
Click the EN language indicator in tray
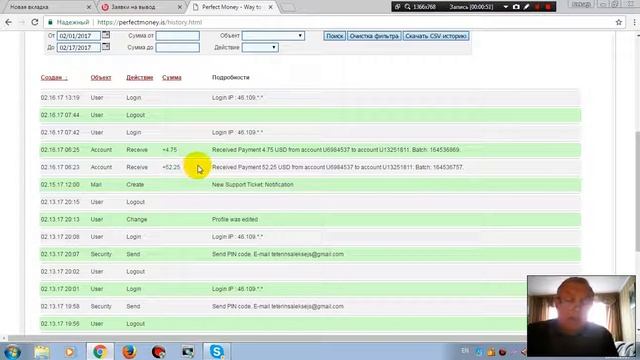point(465,351)
